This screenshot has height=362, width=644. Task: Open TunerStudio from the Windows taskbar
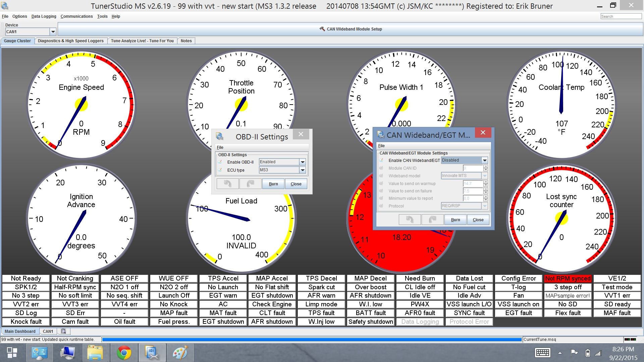[152, 353]
